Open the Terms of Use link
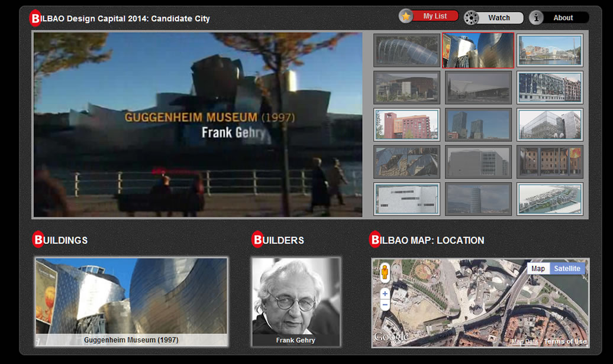Image resolution: width=613 pixels, height=364 pixels. tap(565, 342)
